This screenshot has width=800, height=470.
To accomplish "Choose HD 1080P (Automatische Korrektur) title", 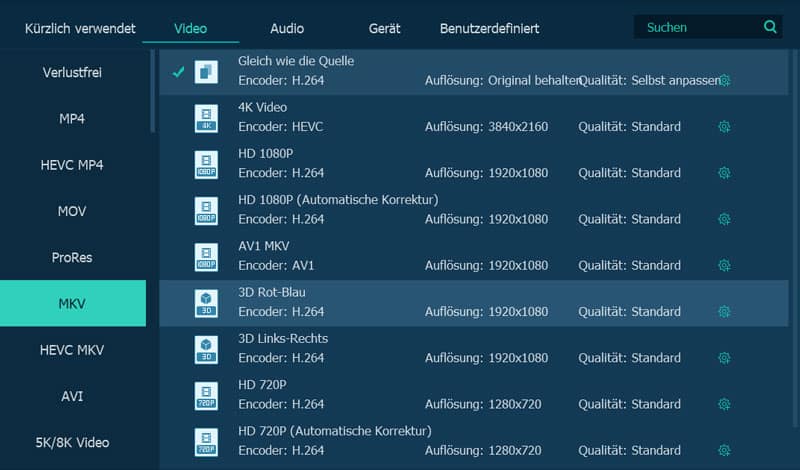I will (338, 200).
